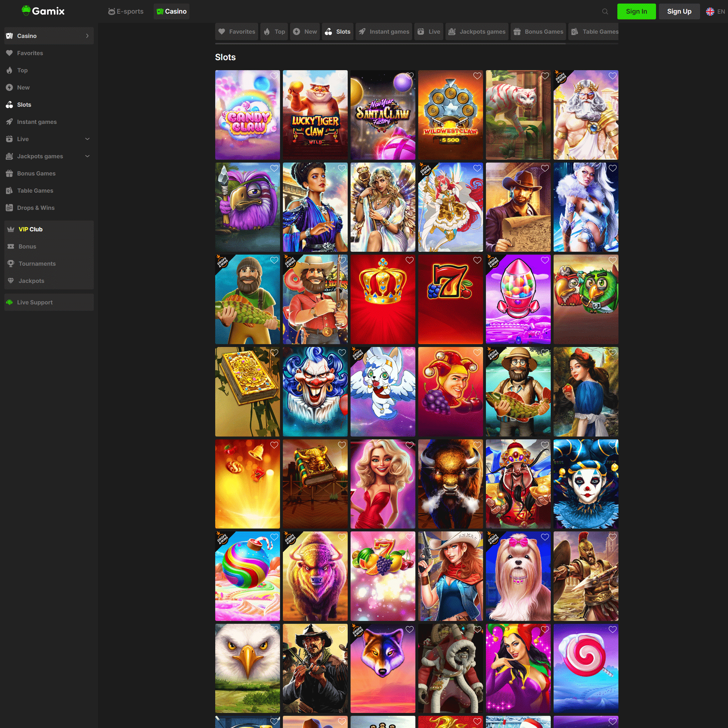Select the Jackpots games category tab
Viewport: 728px width, 728px height.
click(477, 32)
